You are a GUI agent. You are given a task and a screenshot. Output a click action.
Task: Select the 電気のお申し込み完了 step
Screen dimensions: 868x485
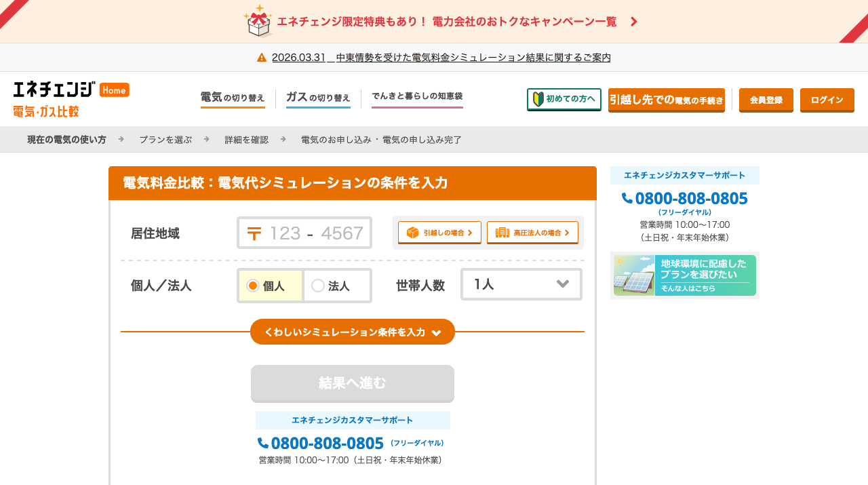pyautogui.click(x=381, y=140)
